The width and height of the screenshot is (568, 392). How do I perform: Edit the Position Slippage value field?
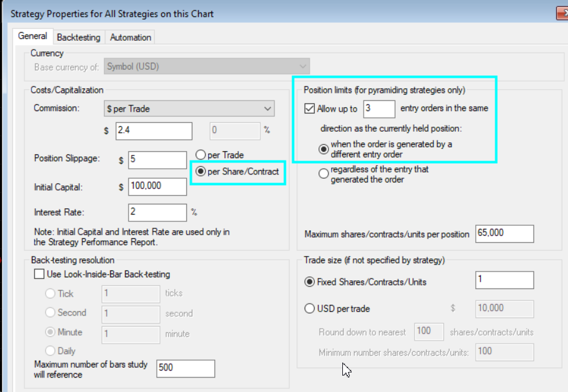coord(157,159)
